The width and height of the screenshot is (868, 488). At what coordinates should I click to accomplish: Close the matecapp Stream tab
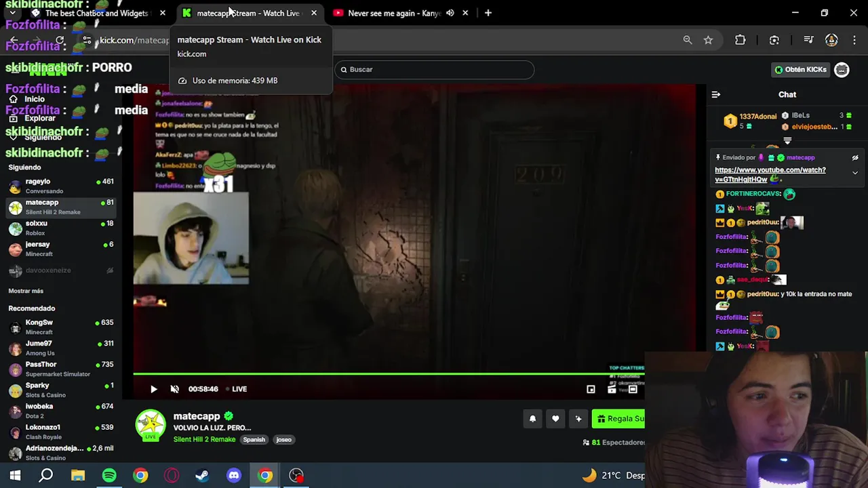coord(314,13)
